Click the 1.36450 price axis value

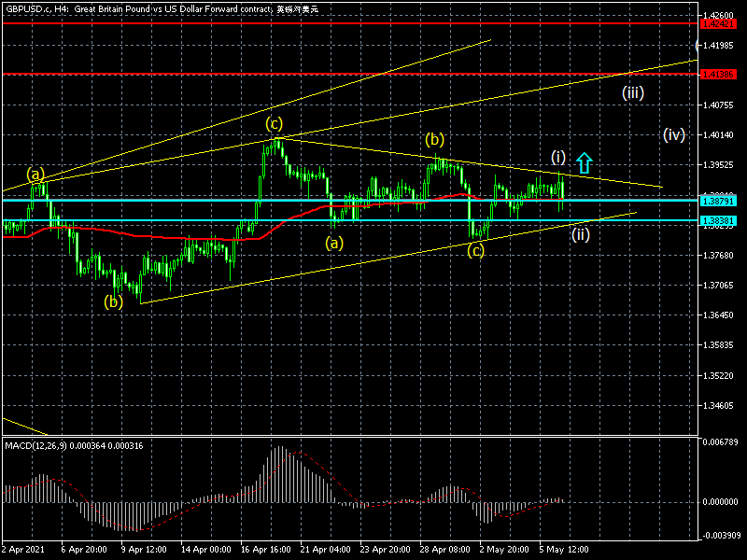[x=718, y=315]
